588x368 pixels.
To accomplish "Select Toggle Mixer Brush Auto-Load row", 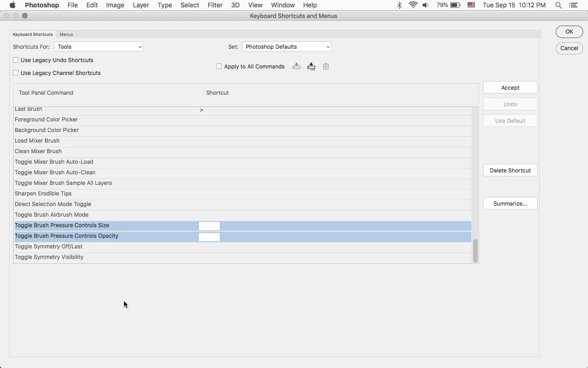I will point(243,162).
